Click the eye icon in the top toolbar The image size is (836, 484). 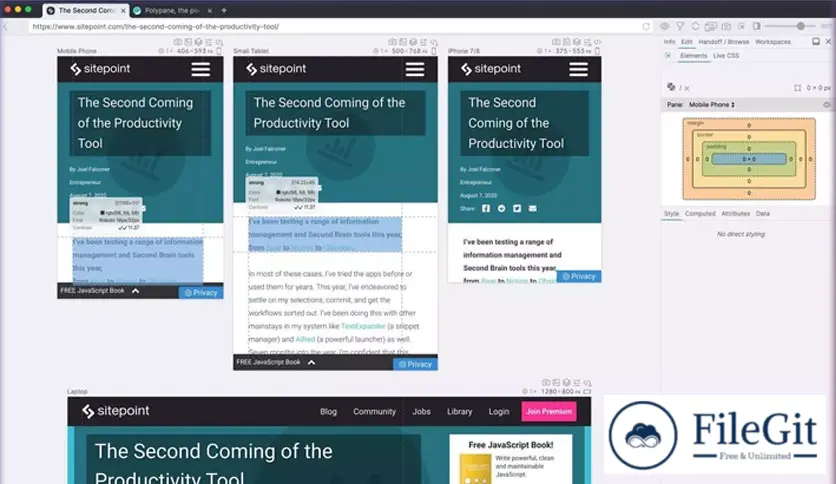coord(664,26)
